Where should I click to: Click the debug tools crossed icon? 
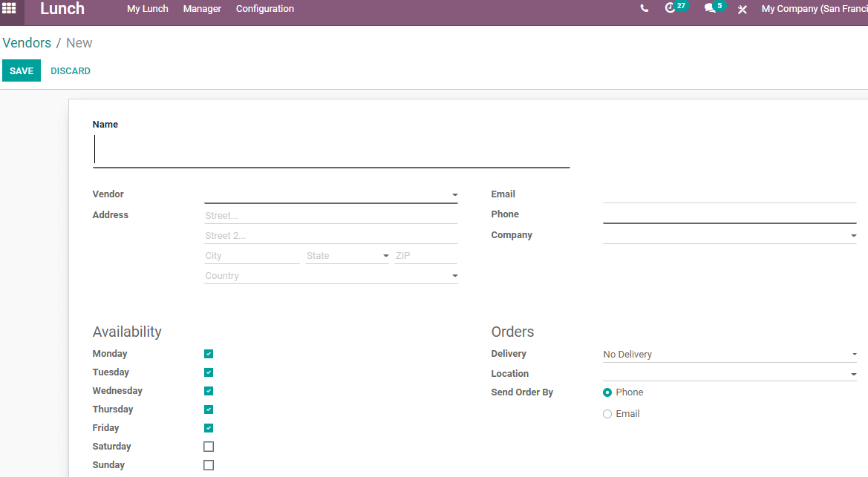[x=743, y=9]
